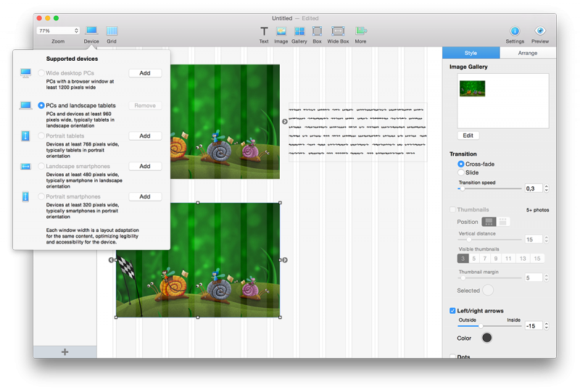
Task: Select the Box tool
Action: pyautogui.click(x=317, y=31)
